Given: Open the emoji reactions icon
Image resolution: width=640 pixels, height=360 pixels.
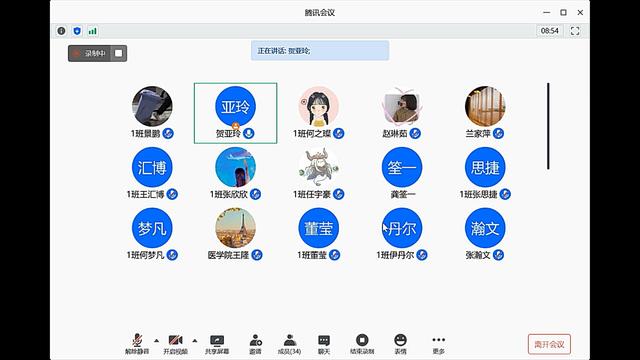Looking at the screenshot, I should coord(400,344).
